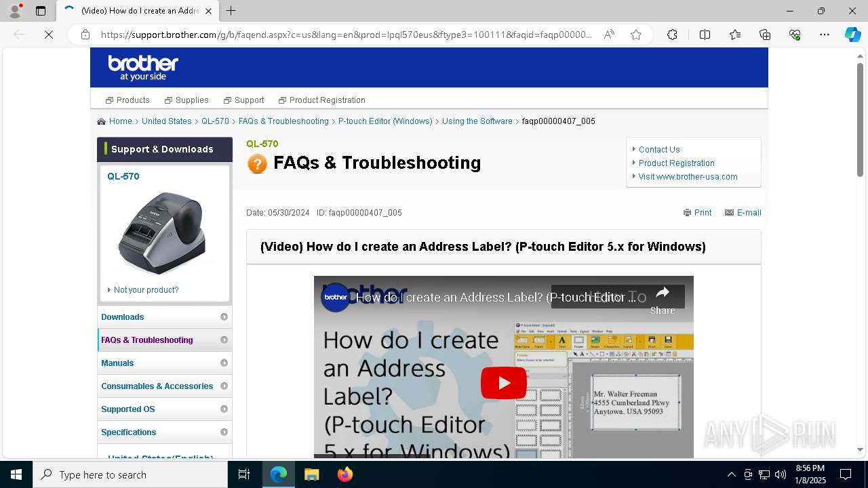Play the YouTube address label video
This screenshot has height=488, width=868.
tap(504, 383)
